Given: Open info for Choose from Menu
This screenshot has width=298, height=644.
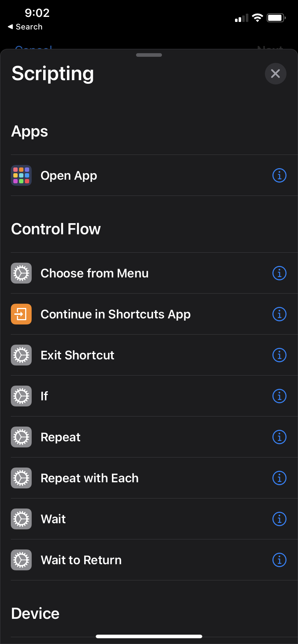Looking at the screenshot, I should click(x=279, y=273).
